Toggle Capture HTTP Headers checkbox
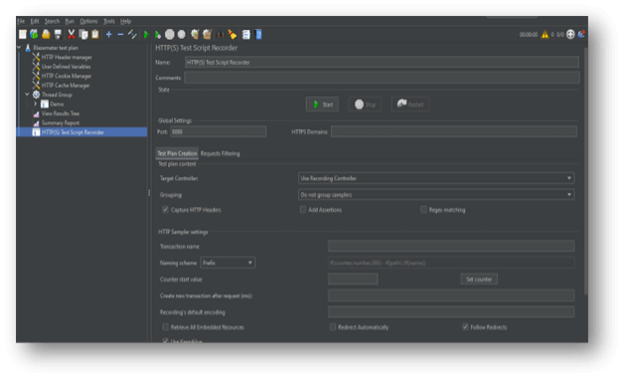Screen dimensions: 624x380 point(165,209)
